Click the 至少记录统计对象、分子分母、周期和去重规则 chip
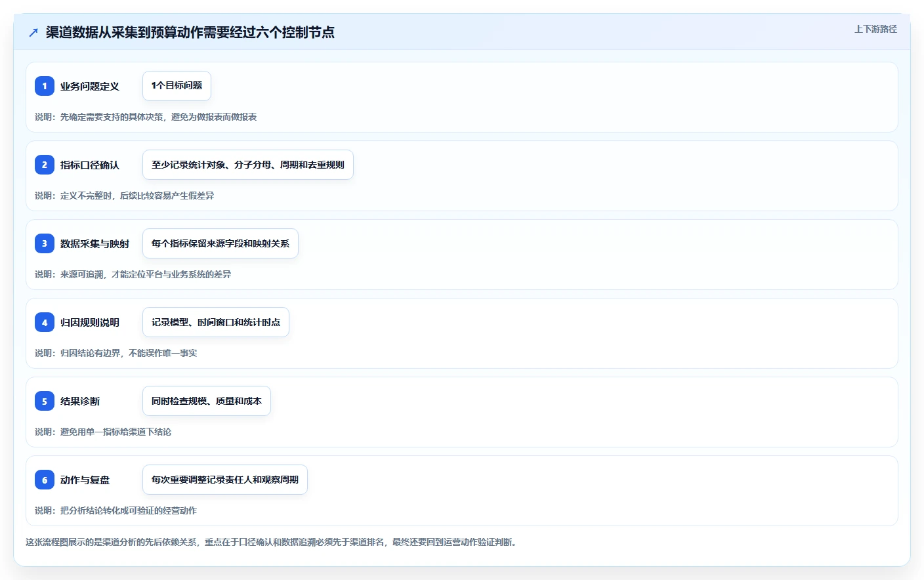Viewport: 924px width, 580px height. [248, 165]
